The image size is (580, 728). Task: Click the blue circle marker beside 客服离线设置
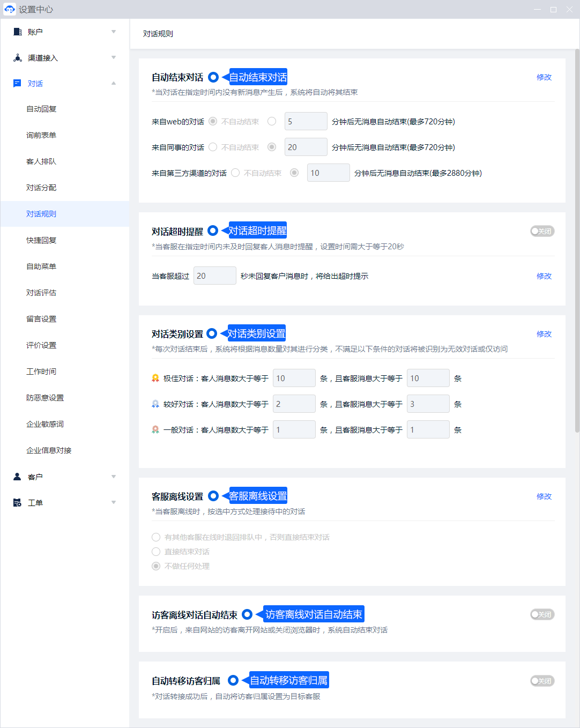tap(213, 496)
